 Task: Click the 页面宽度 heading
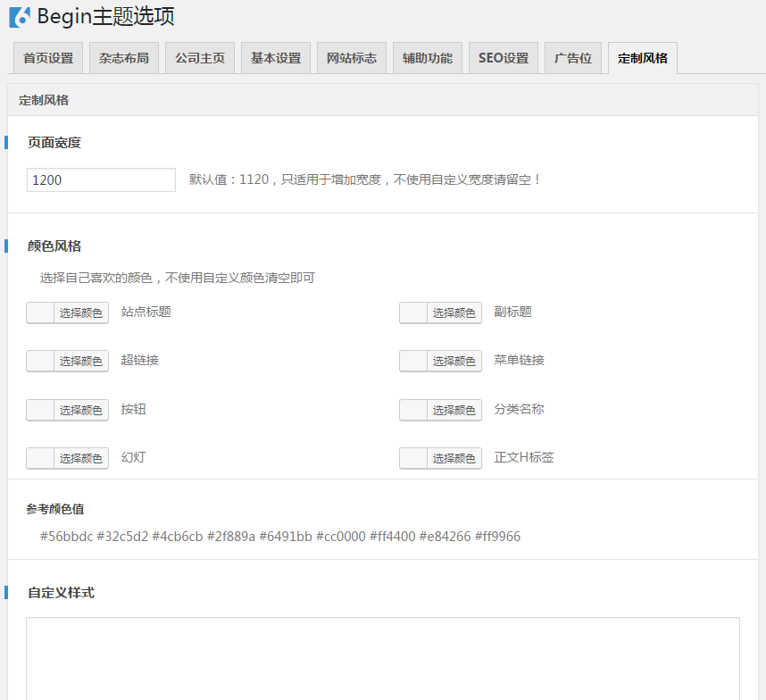[x=54, y=143]
